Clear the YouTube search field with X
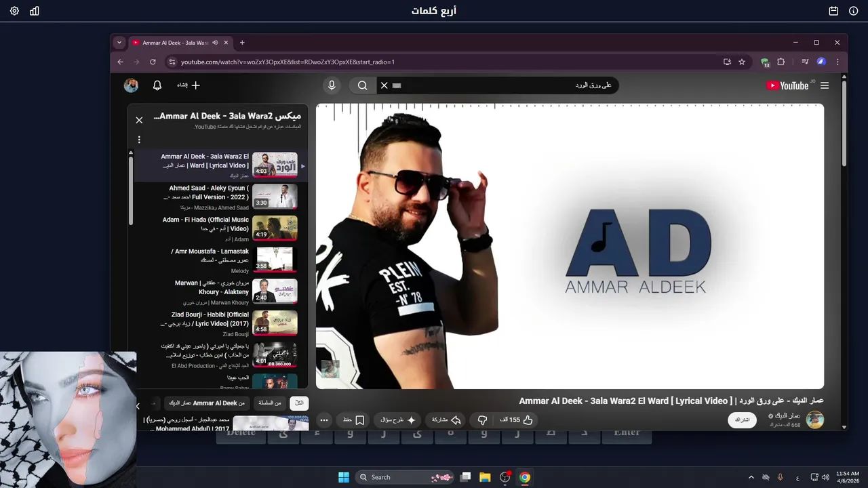This screenshot has width=868, height=488. (384, 85)
